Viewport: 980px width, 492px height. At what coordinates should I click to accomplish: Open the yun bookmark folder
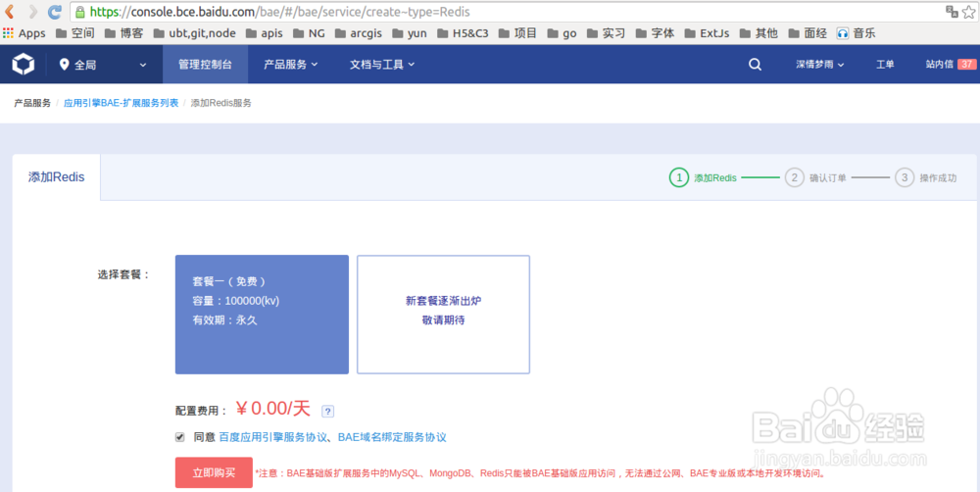click(410, 33)
